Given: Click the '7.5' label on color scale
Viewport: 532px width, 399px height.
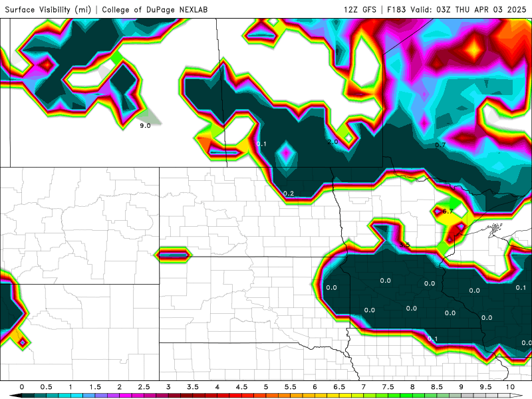Looking at the screenshot, I should coord(388,387).
